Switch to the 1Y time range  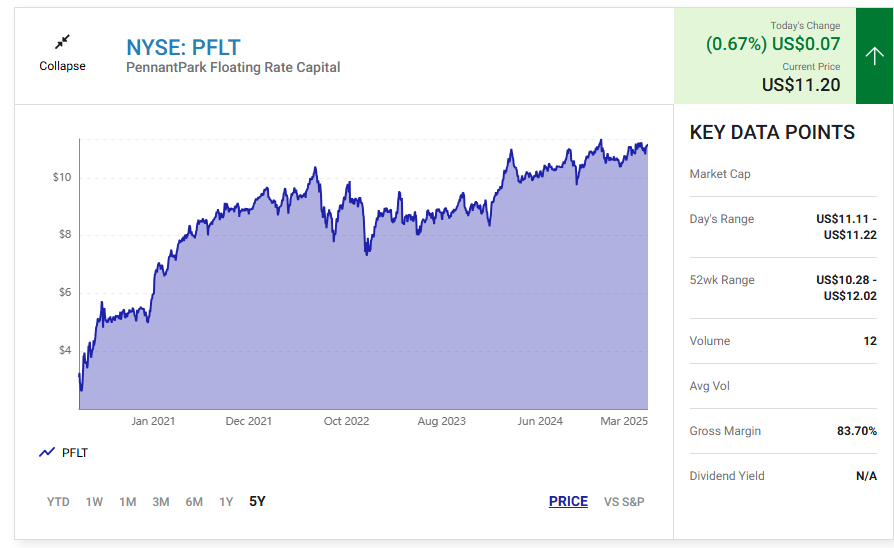pyautogui.click(x=226, y=502)
